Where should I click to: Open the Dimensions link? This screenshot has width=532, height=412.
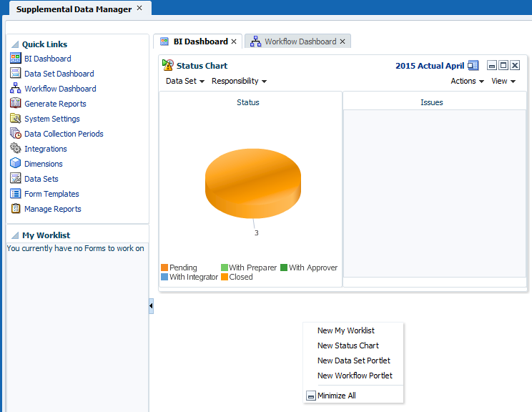(x=44, y=164)
